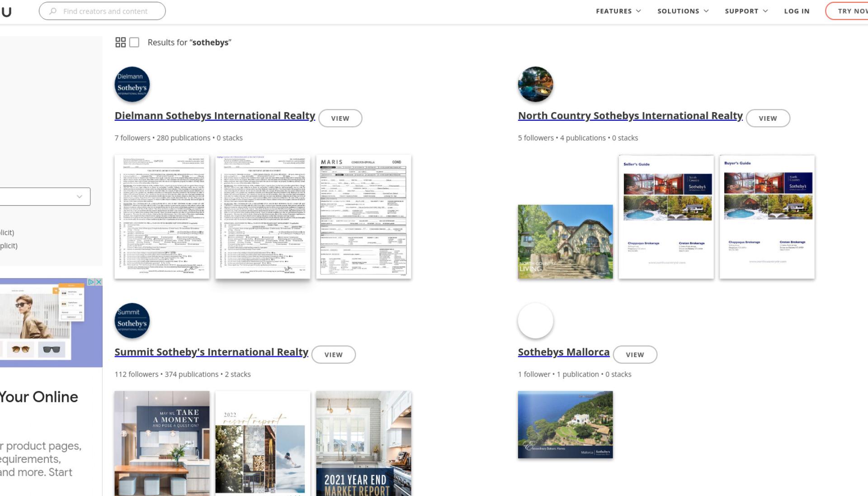Screen dimensions: 868x496
Task: Open the Seller's Guide thumbnail
Action: pyautogui.click(x=666, y=217)
